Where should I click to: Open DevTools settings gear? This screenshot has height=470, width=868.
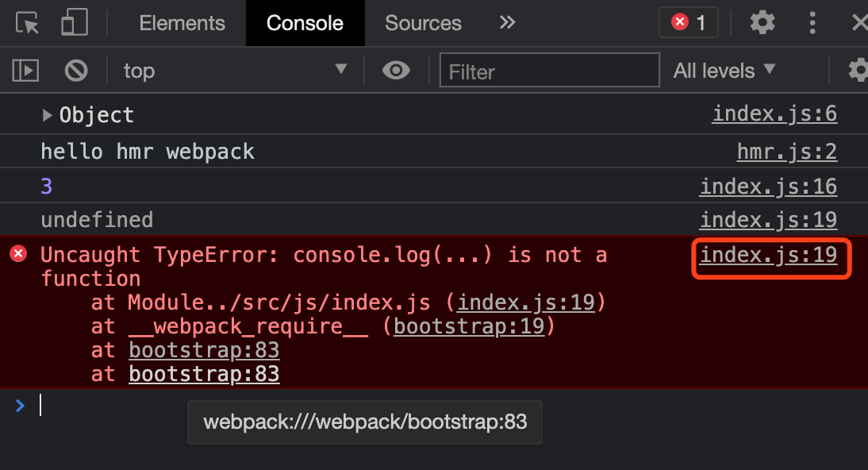[762, 22]
